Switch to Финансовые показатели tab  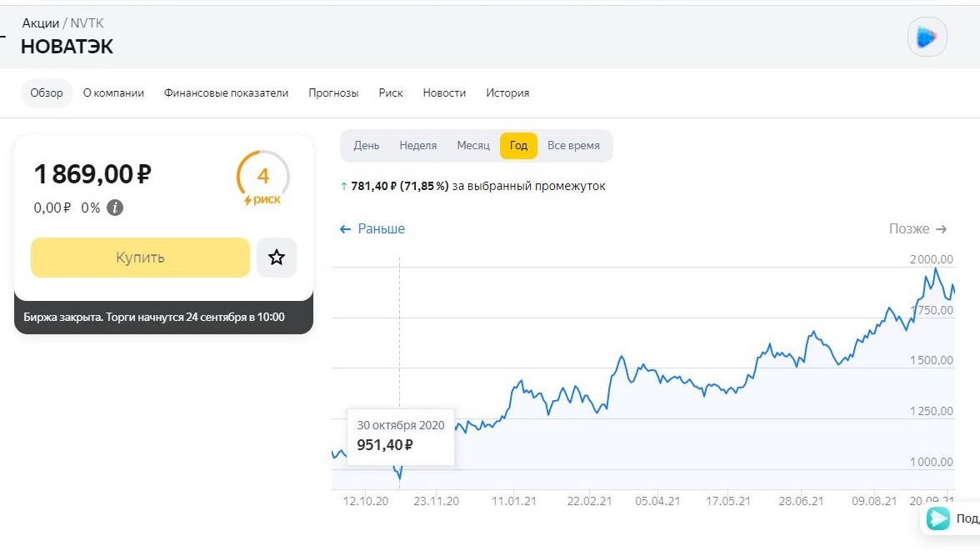227,93
